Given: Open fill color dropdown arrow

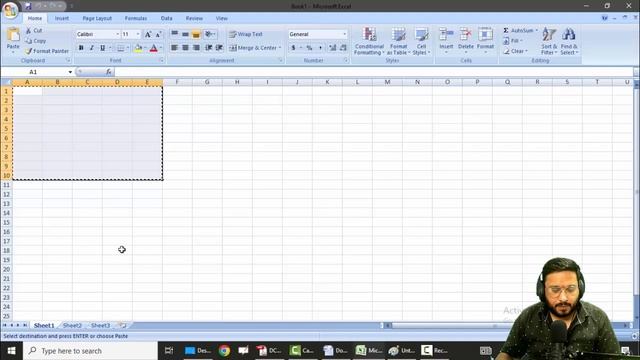Looking at the screenshot, I should (x=145, y=48).
